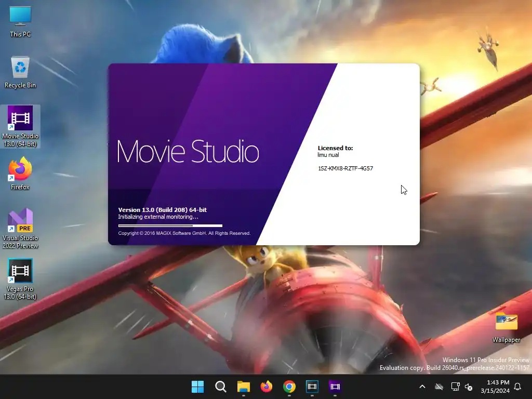The image size is (532, 399).
Task: Switch to Vegas Pro taskbar icon
Action: pos(312,387)
